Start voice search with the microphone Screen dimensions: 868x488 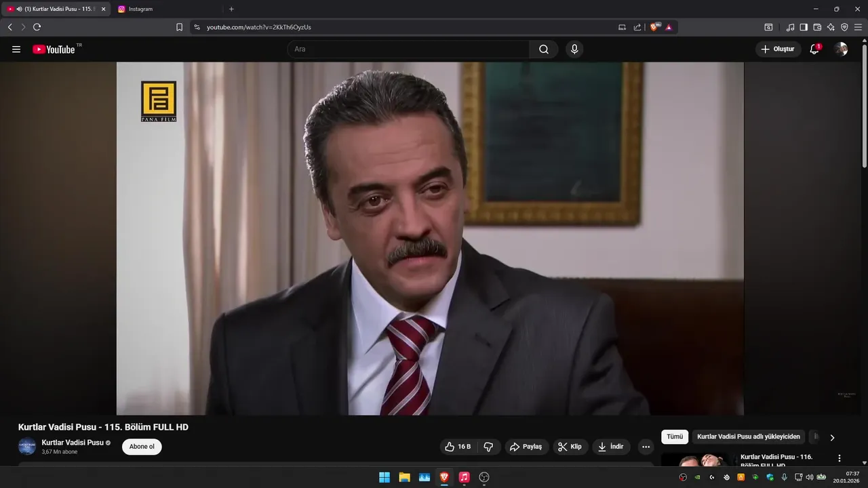pos(574,49)
